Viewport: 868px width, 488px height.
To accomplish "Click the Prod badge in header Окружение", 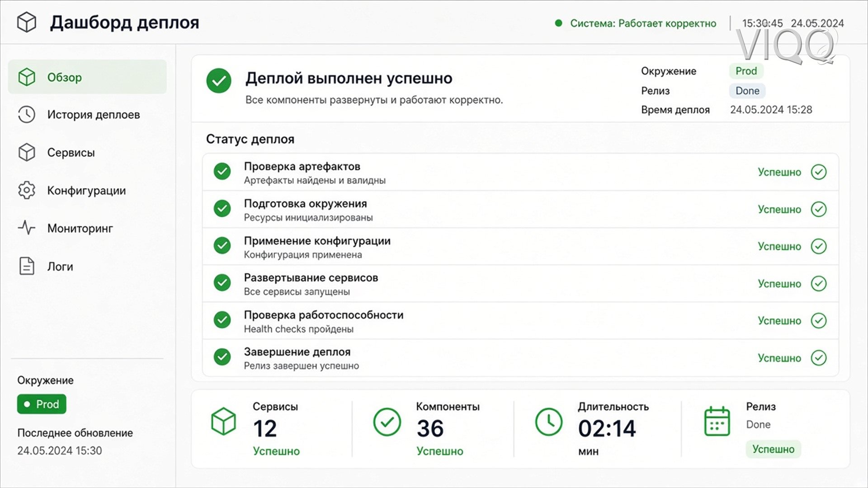I will point(746,71).
